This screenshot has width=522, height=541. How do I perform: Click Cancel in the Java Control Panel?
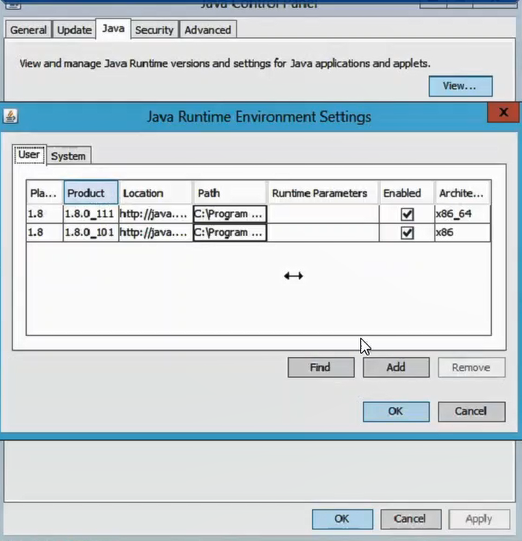pyautogui.click(x=411, y=519)
